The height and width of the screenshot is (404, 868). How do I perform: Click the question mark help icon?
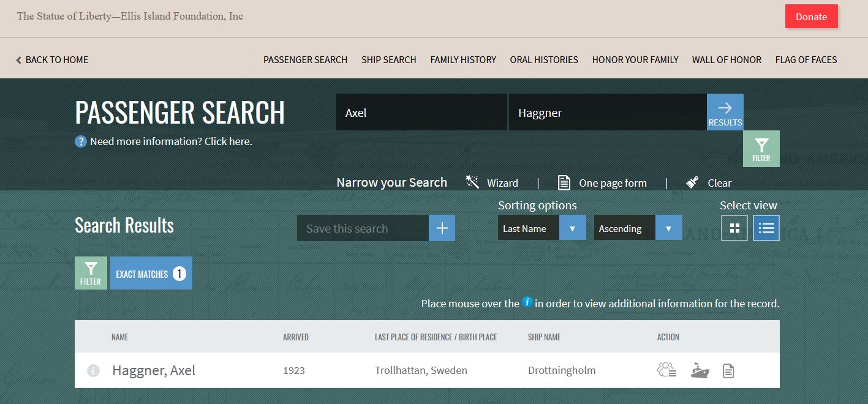coord(81,141)
